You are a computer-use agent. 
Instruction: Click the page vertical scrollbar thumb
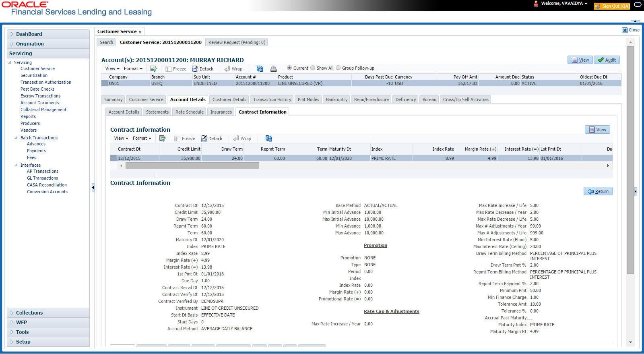point(630,160)
